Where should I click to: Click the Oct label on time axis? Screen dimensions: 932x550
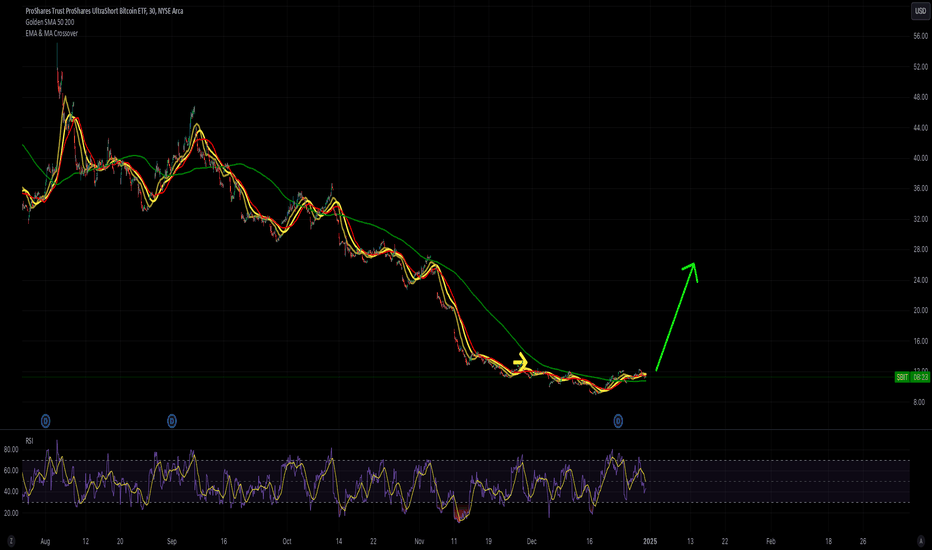click(x=287, y=541)
